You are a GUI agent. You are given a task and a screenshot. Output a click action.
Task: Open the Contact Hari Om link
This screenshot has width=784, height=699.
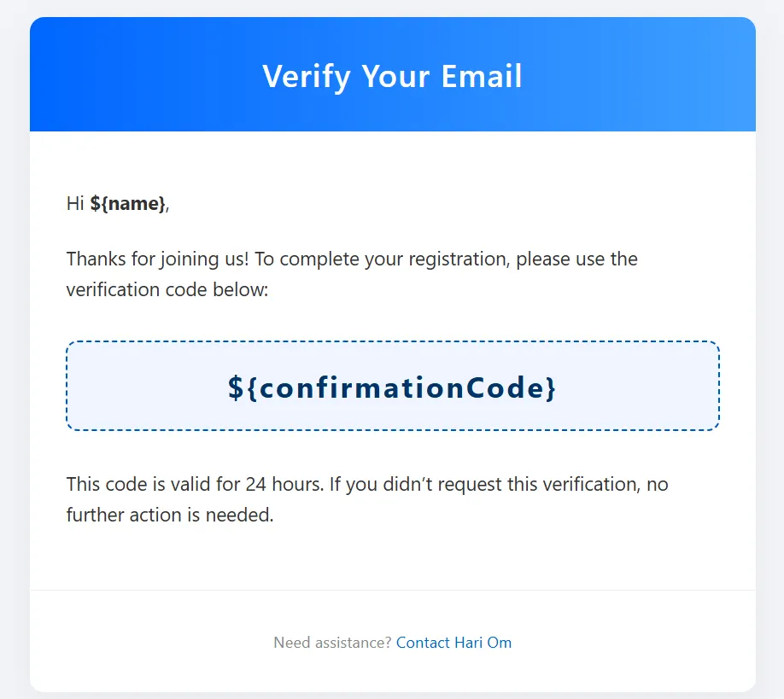453,642
